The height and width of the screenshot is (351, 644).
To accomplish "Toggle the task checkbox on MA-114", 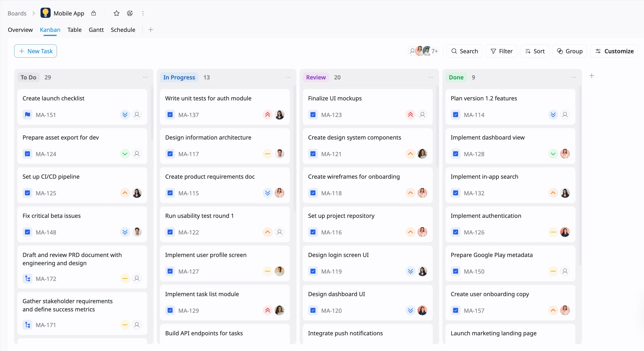I will (x=456, y=114).
